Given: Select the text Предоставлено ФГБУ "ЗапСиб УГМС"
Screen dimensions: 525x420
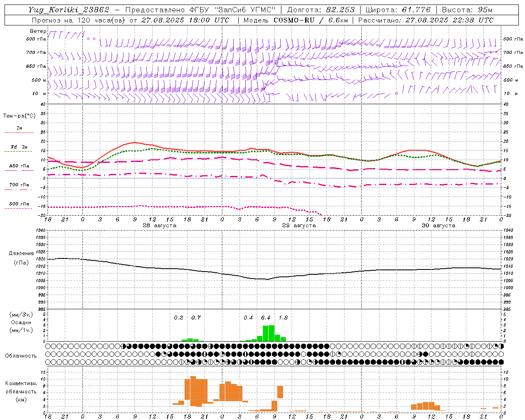Looking at the screenshot, I should [201, 10].
